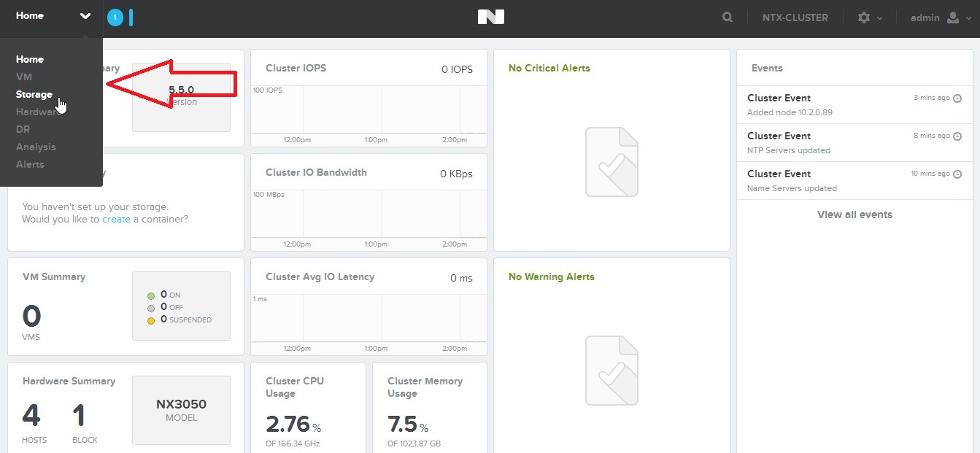Open View all events link
The height and width of the screenshot is (453, 980).
(854, 214)
